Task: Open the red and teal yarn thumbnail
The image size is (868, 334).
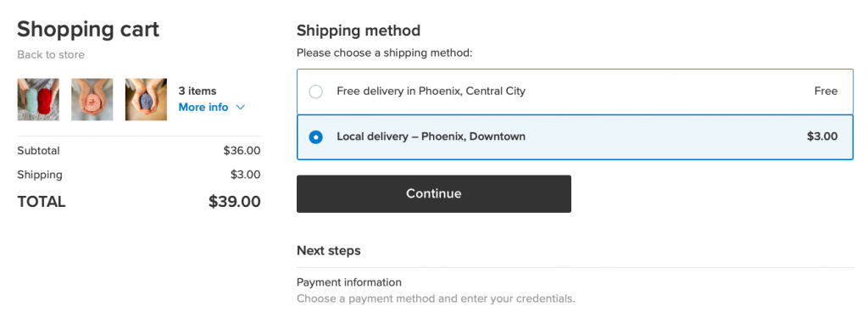Action: click(38, 100)
